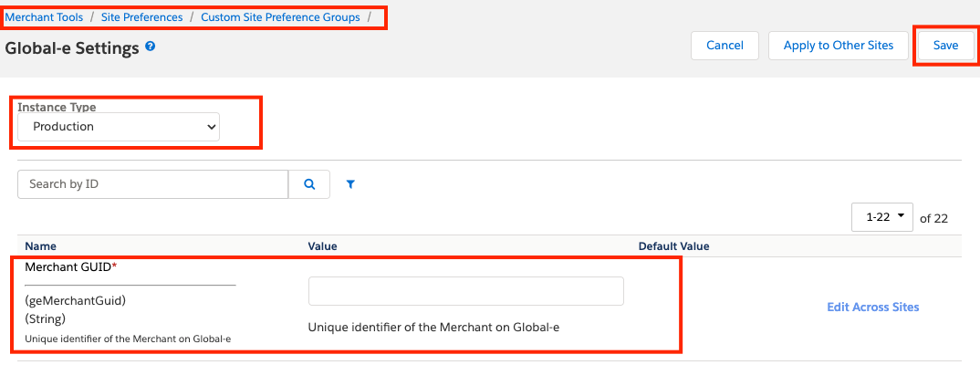Go to Site Preferences breadcrumb
The image size is (980, 365).
pos(141,16)
